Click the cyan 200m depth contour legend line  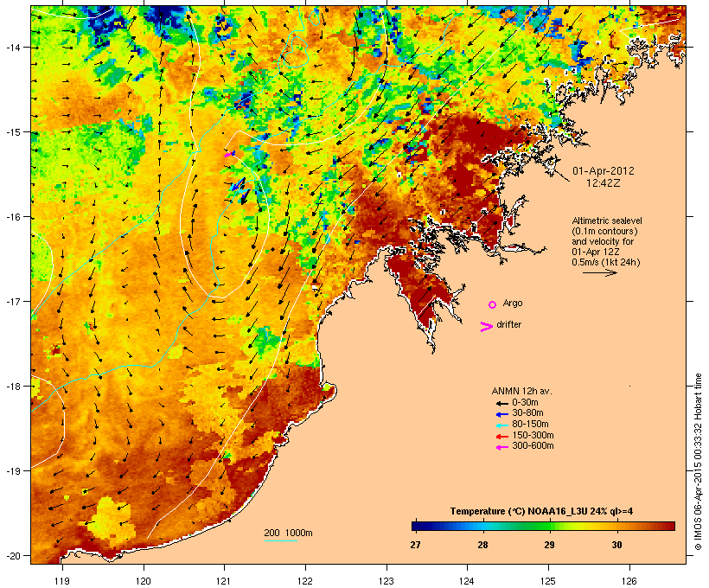[x=281, y=540]
